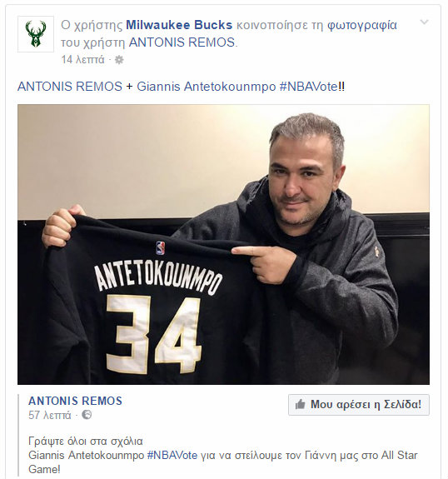The image size is (448, 479).
Task: Open ANTONIS REMOS in the post header
Action: coord(182,42)
